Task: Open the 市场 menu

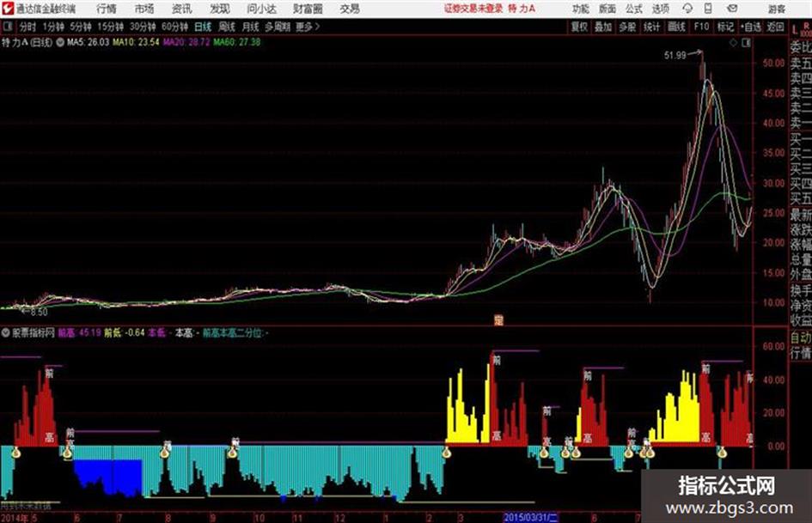Action: (x=144, y=9)
